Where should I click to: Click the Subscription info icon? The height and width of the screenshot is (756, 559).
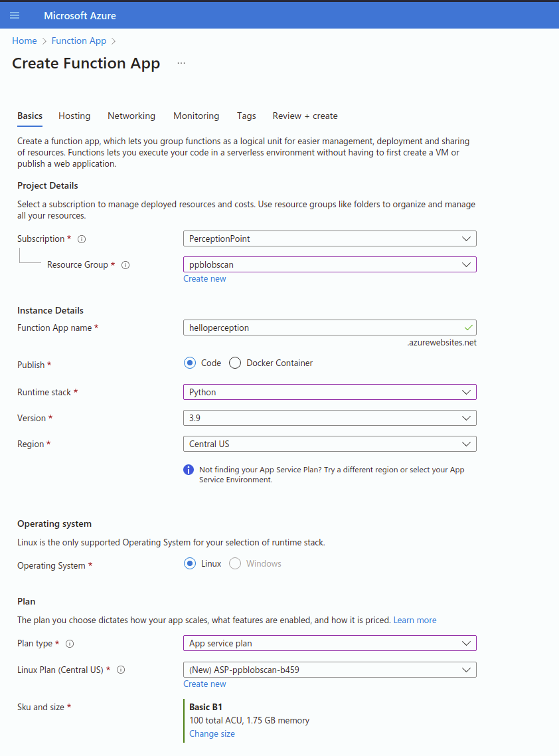click(x=82, y=239)
